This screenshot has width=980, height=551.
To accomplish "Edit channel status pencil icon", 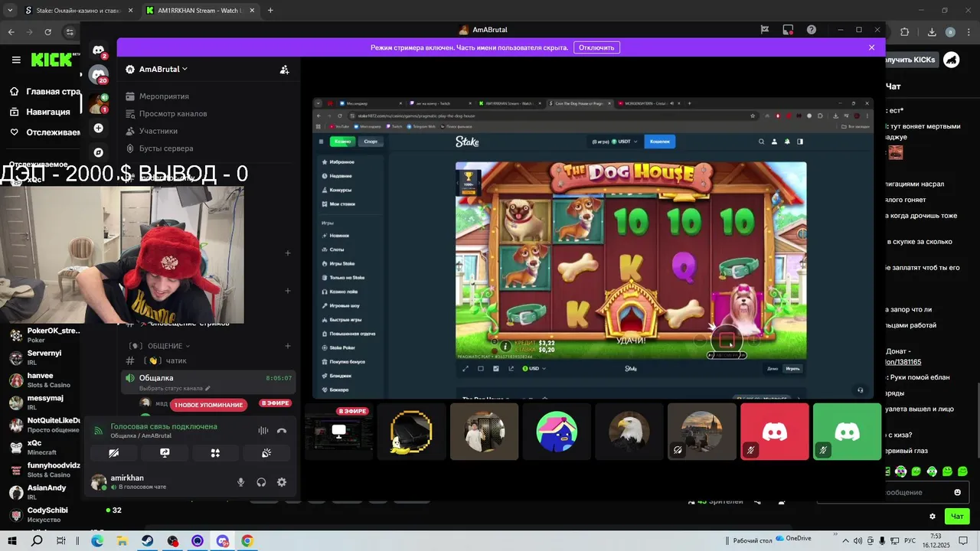I will [207, 389].
